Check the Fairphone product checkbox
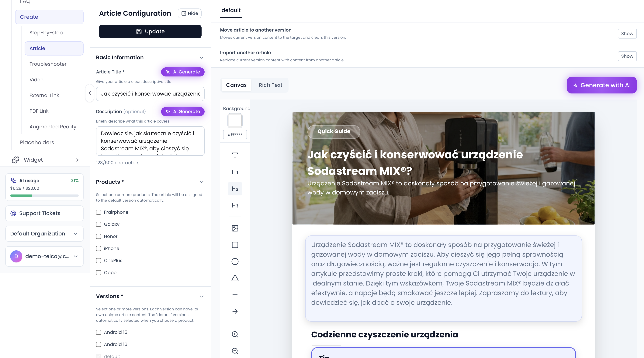The image size is (644, 358). [x=99, y=212]
